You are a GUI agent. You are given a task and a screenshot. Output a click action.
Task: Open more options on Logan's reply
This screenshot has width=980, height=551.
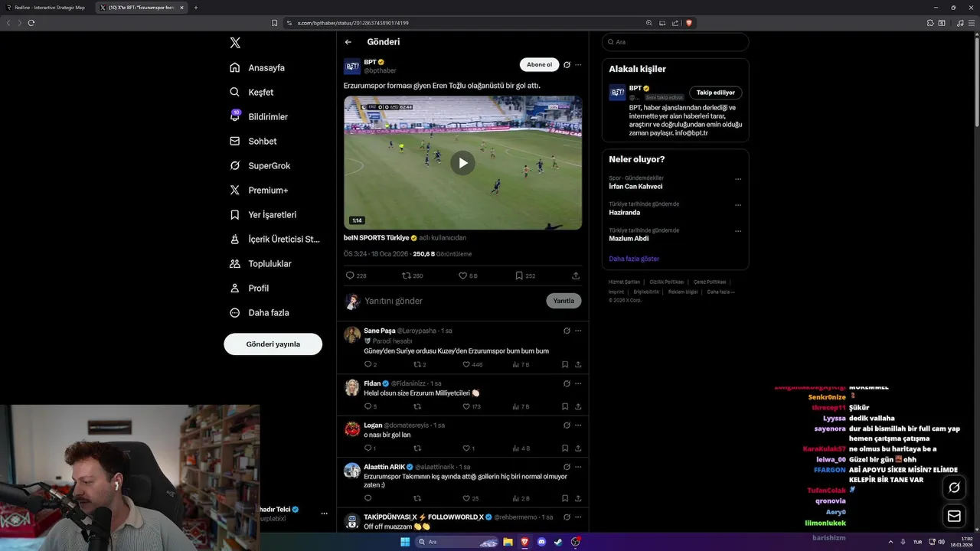(x=578, y=425)
